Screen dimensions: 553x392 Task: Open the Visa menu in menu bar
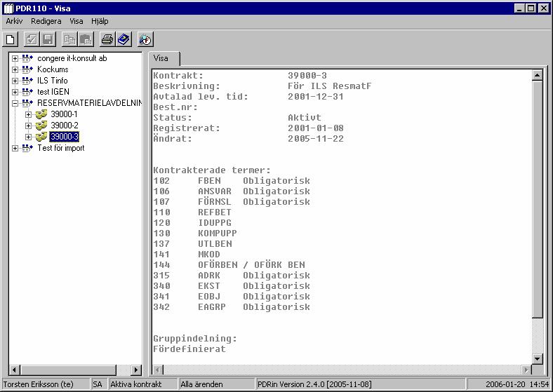click(x=76, y=21)
